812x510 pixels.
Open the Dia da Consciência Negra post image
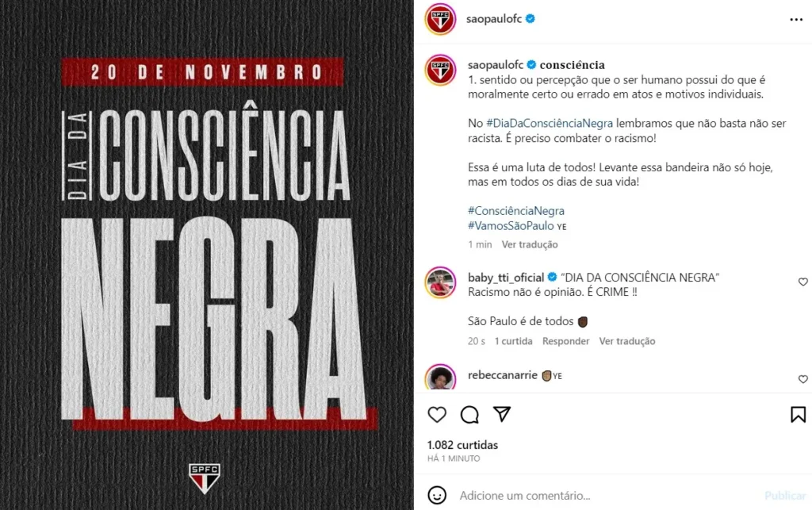(207, 255)
